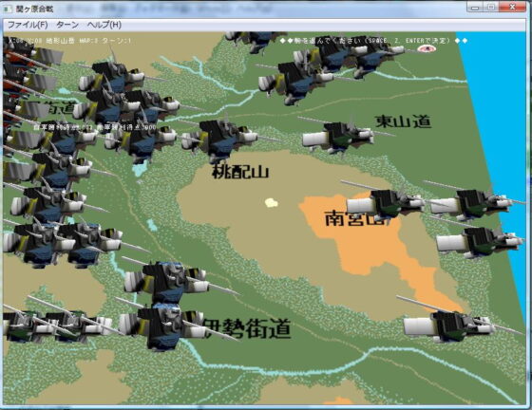
Task: Click the piece-selection instruction text at top
Action: tap(374, 41)
